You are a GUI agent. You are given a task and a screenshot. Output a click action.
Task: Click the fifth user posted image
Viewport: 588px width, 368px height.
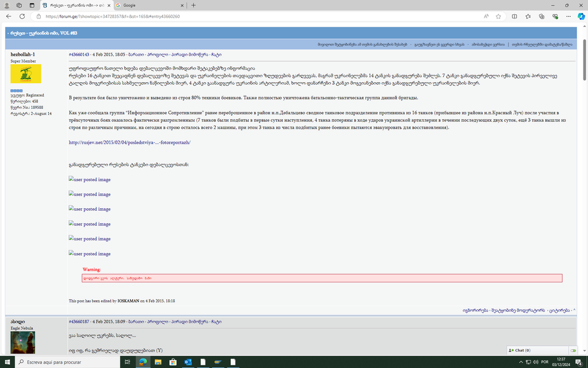click(90, 239)
